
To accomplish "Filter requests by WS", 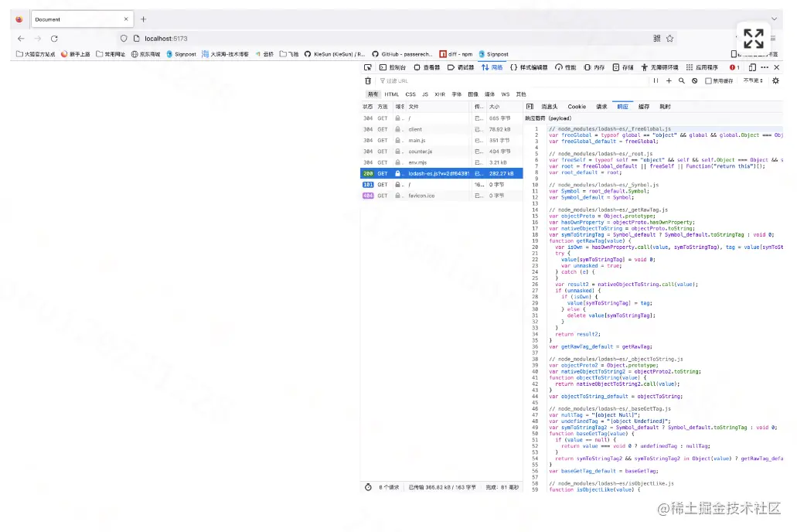I will 506,94.
